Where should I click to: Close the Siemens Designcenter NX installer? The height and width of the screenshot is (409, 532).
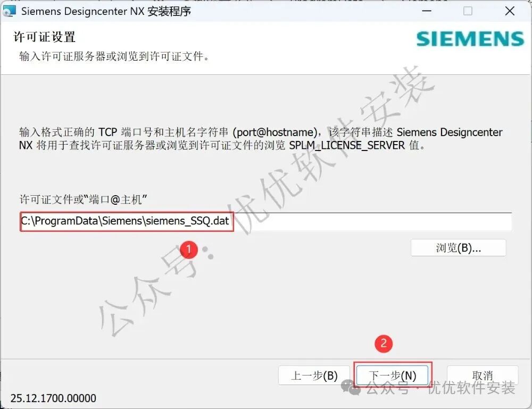[x=510, y=11]
